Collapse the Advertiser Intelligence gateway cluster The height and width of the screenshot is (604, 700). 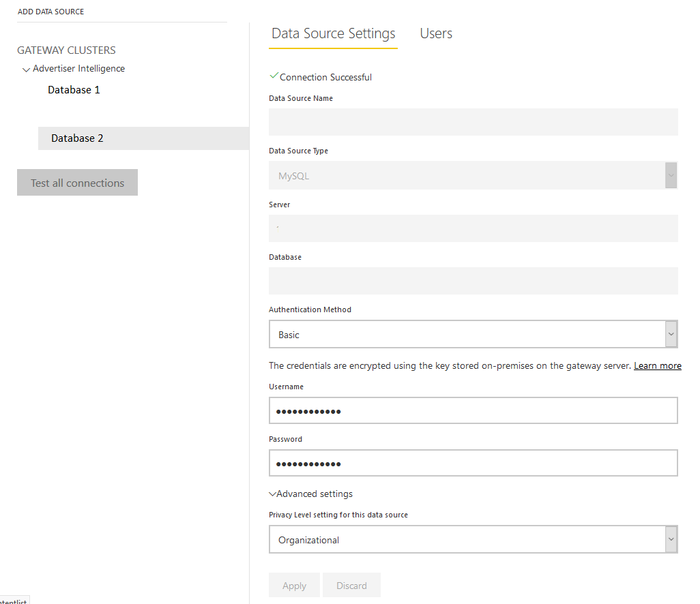[26, 70]
